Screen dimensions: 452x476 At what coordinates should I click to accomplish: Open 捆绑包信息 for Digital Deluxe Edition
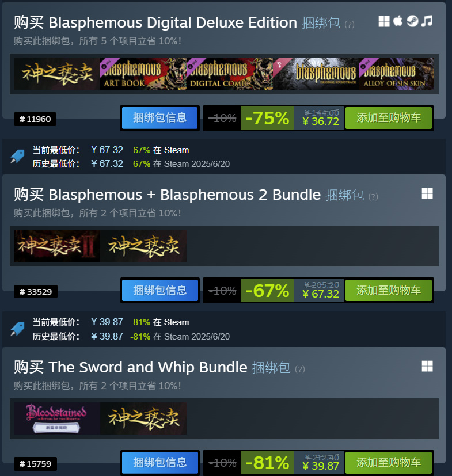[x=159, y=118]
